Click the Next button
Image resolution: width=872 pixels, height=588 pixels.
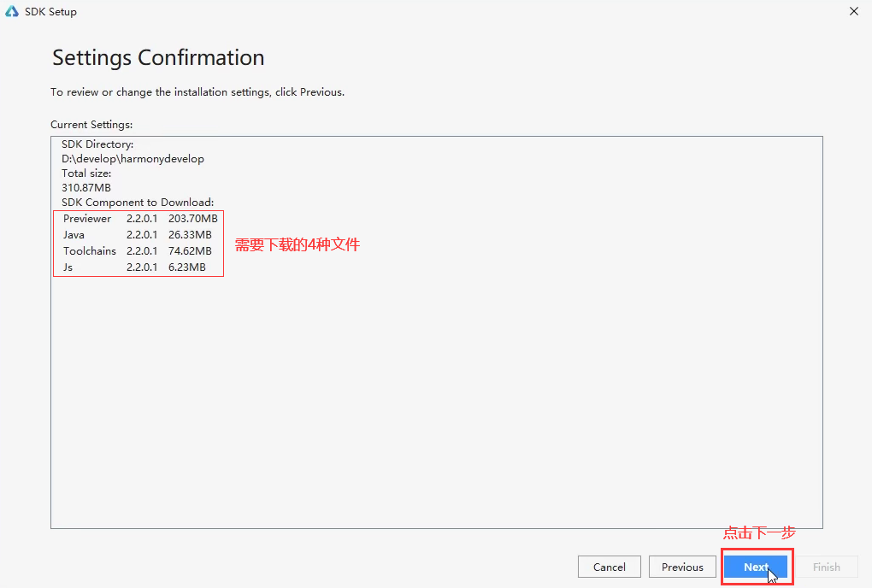[x=755, y=567]
